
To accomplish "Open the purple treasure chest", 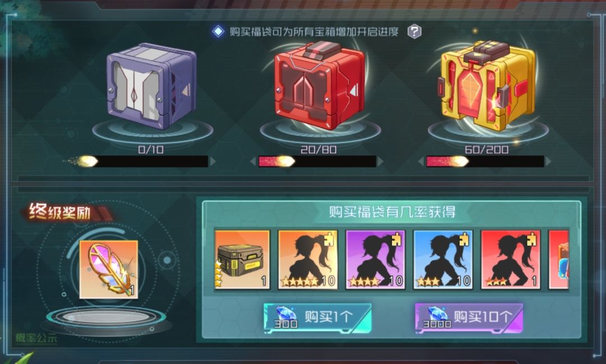I will tap(151, 86).
